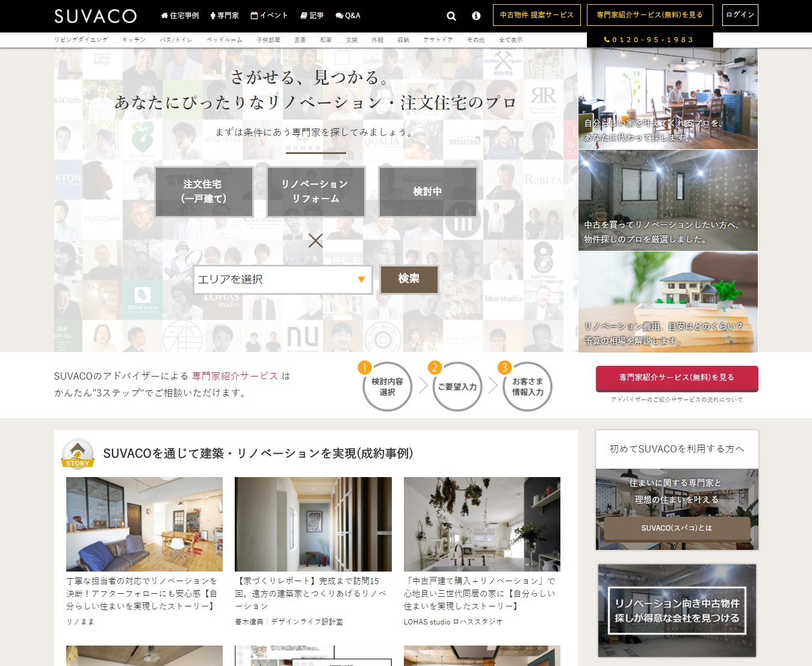The width and height of the screenshot is (812, 666).
Task: Select キッチン category tab
Action: (x=134, y=40)
